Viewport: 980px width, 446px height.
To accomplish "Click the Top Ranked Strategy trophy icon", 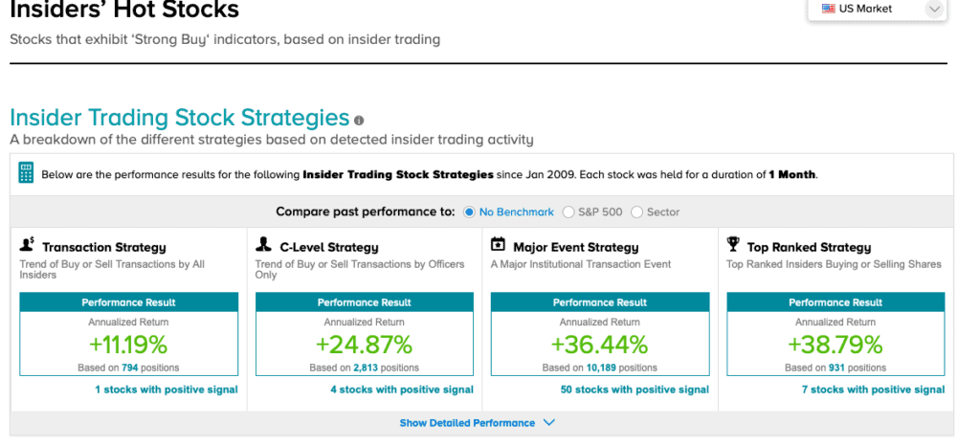I will (x=734, y=245).
